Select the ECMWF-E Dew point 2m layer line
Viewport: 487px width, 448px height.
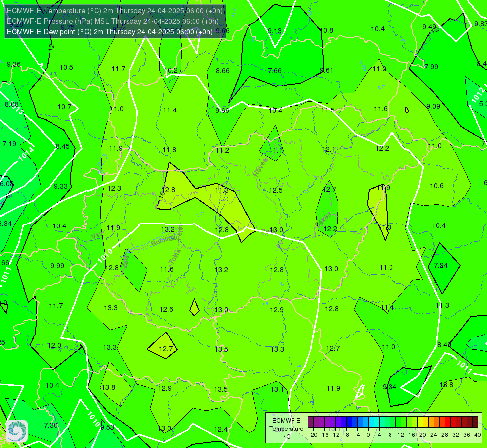coord(110,32)
